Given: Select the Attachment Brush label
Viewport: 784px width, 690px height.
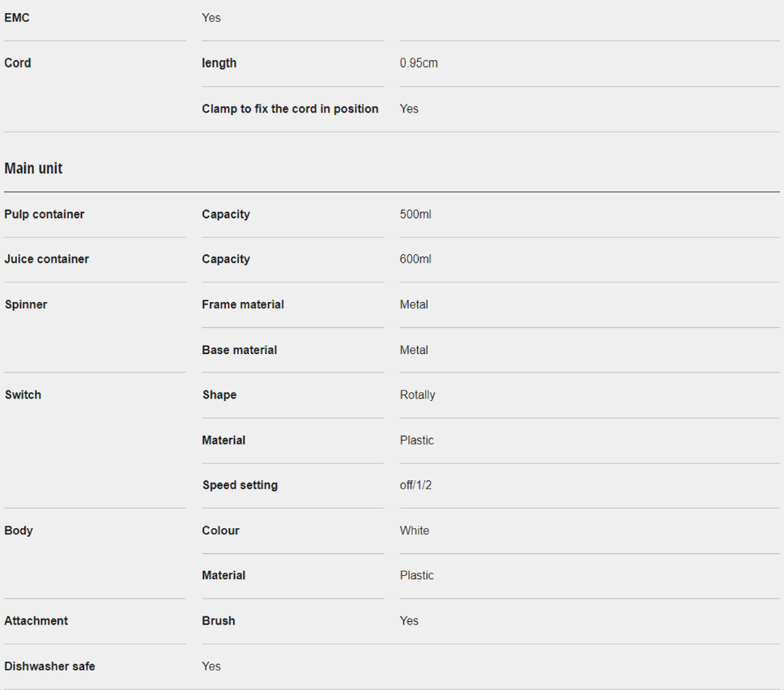Looking at the screenshot, I should [219, 621].
